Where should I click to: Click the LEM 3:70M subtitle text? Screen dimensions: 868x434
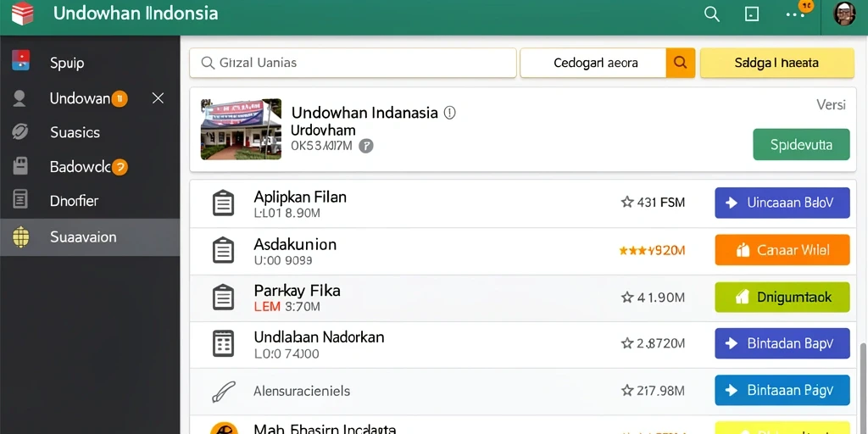pos(287,307)
